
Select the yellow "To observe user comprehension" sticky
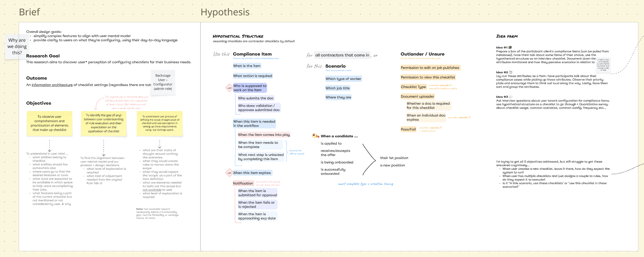pyautogui.click(x=49, y=123)
